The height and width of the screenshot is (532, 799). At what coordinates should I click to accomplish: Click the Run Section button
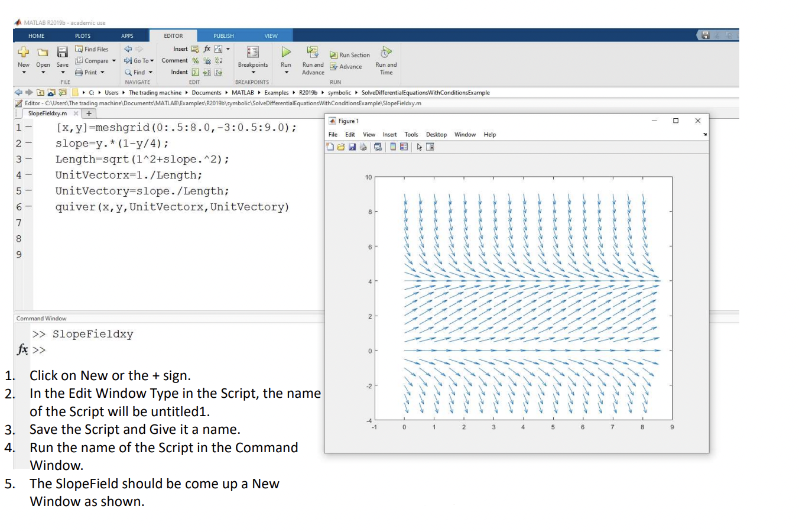350,55
